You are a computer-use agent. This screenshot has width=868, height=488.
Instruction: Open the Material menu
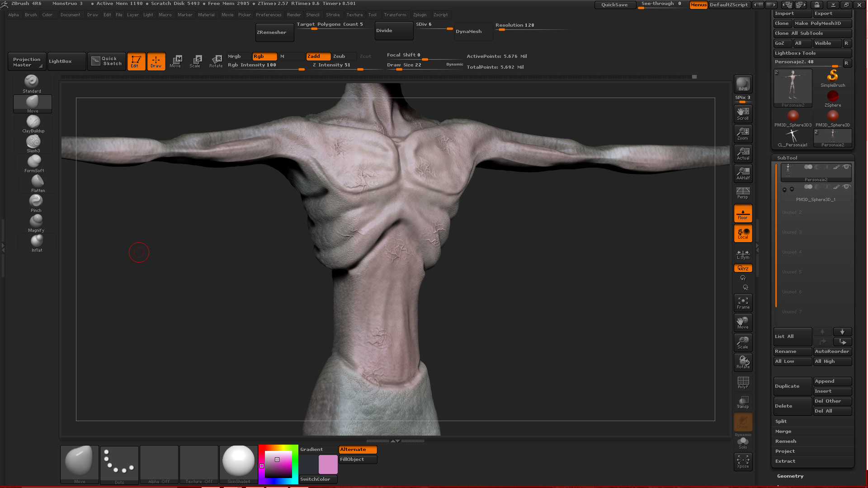pyautogui.click(x=206, y=15)
